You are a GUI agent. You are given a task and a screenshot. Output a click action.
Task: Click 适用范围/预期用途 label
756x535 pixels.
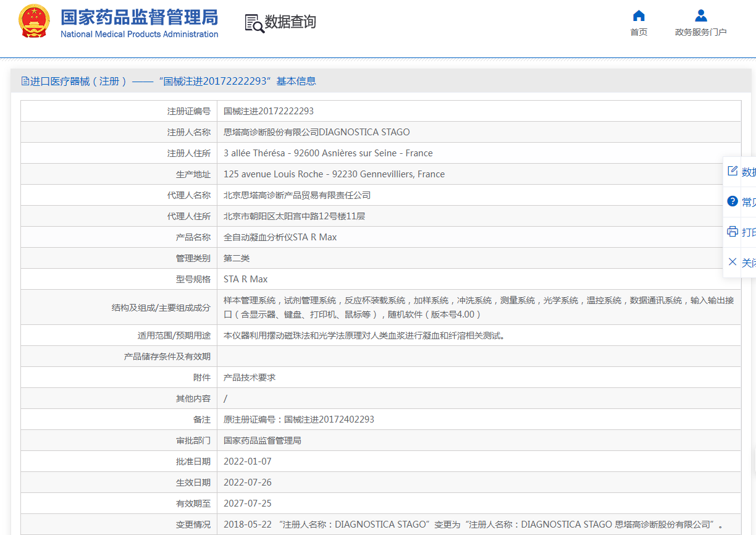click(174, 335)
